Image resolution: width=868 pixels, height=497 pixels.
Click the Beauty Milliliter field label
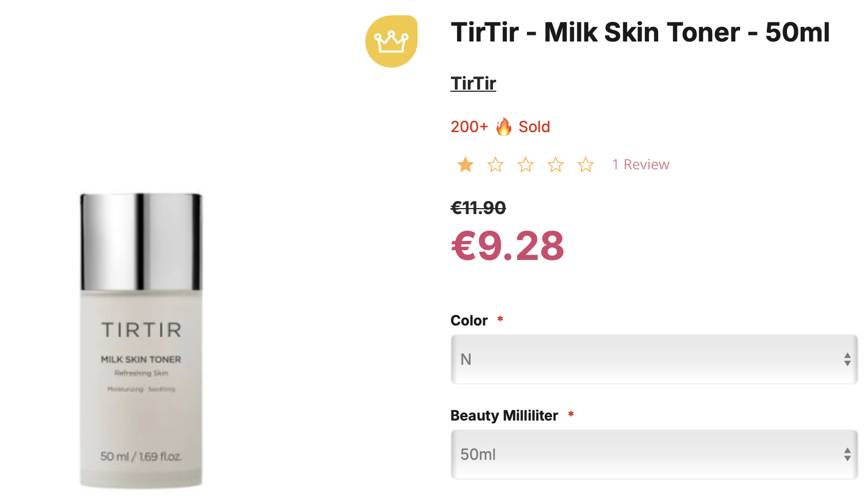pyautogui.click(x=504, y=416)
